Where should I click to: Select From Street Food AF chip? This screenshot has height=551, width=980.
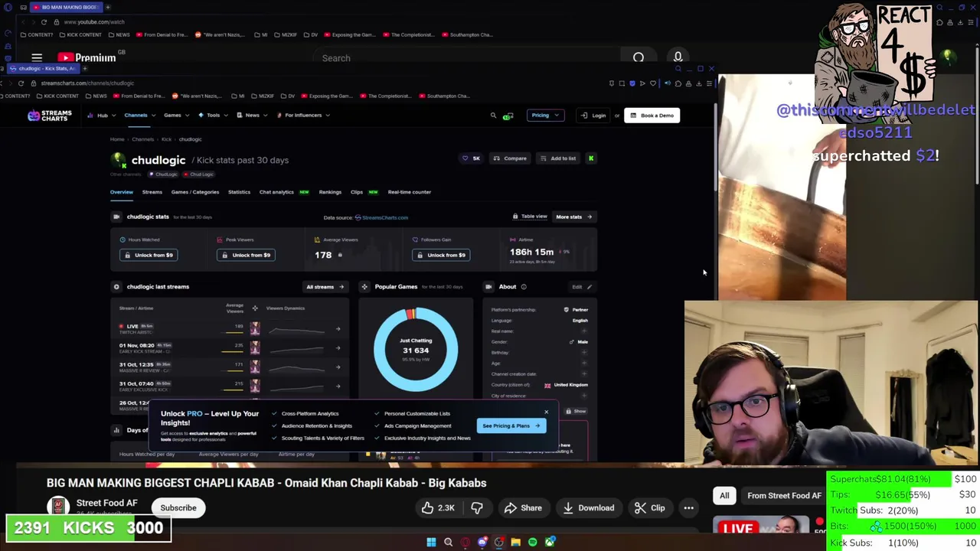pyautogui.click(x=784, y=496)
